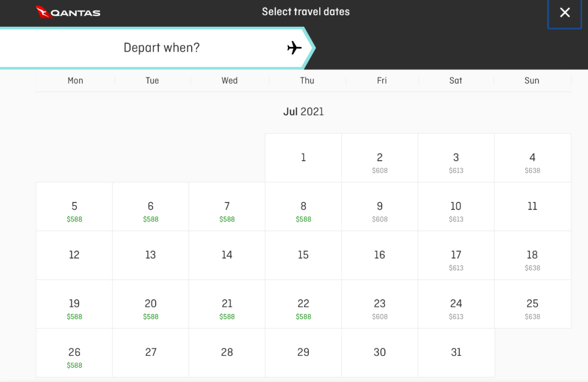This screenshot has height=382, width=588.
Task: Select July 1 as departure date
Action: pyautogui.click(x=303, y=158)
